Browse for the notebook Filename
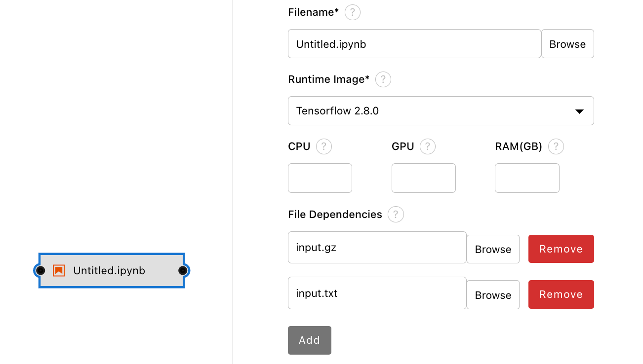 click(x=567, y=44)
